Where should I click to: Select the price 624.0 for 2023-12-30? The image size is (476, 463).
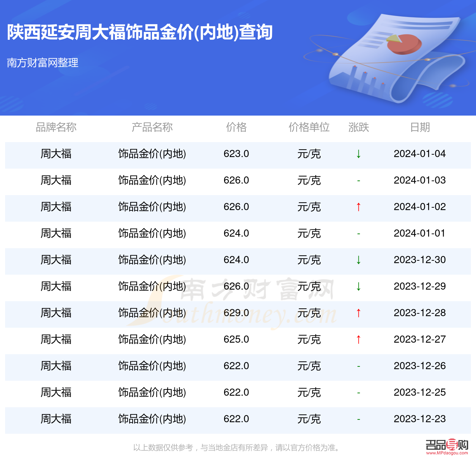pos(236,260)
